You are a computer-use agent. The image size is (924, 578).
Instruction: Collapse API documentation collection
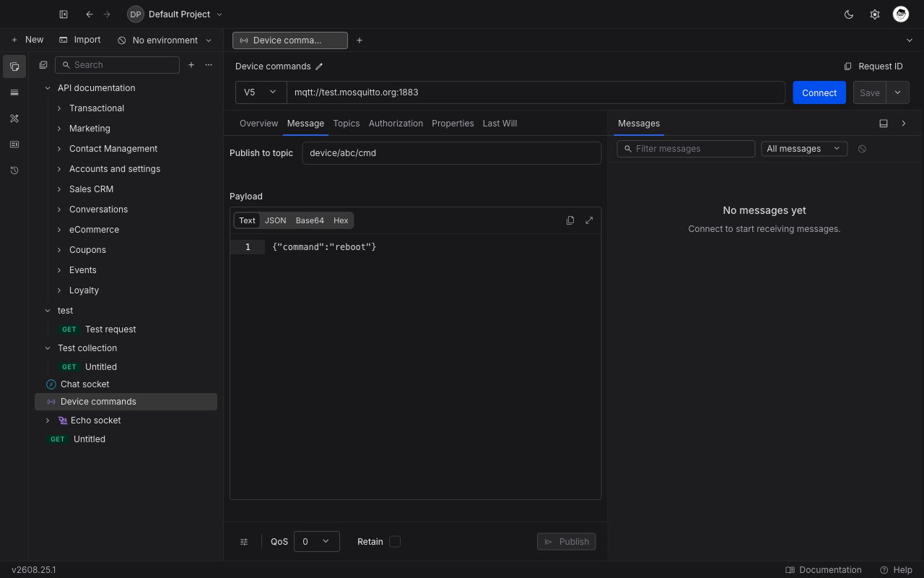(48, 88)
